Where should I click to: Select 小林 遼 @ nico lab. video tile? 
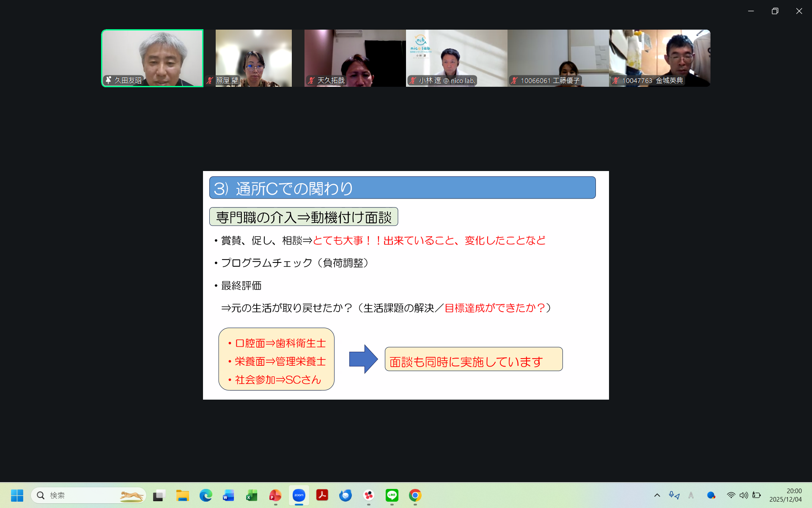coord(456,58)
